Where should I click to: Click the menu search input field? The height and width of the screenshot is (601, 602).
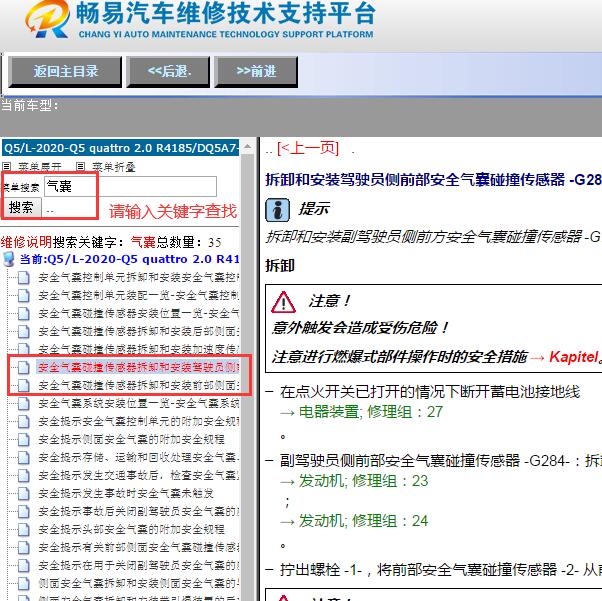pos(131,187)
